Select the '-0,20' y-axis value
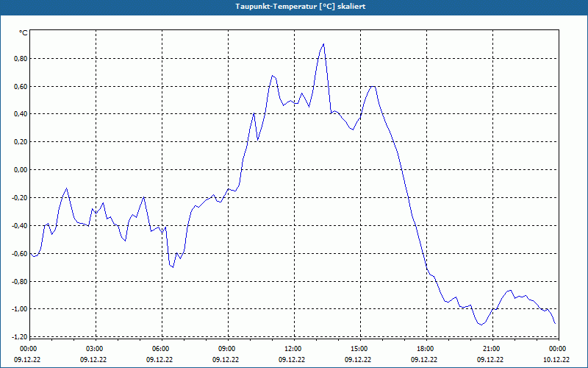 point(21,197)
